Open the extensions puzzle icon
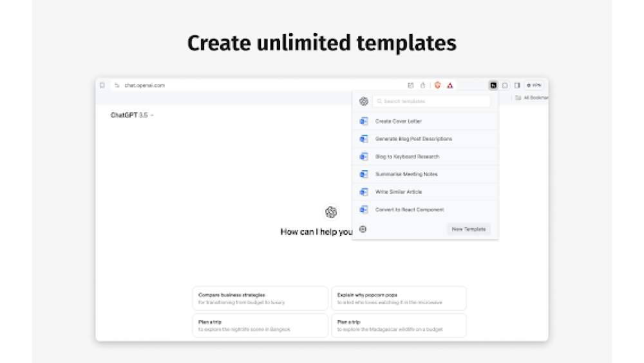The image size is (644, 363). (x=505, y=85)
